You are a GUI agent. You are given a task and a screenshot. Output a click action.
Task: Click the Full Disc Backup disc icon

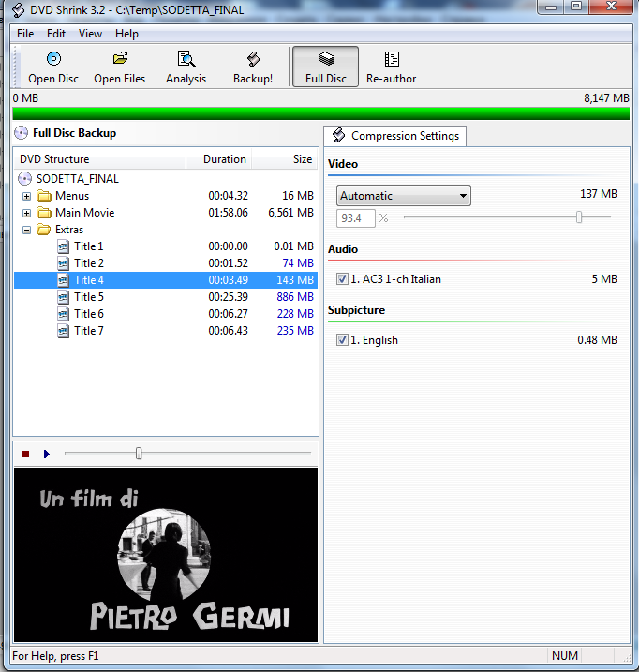click(x=21, y=133)
